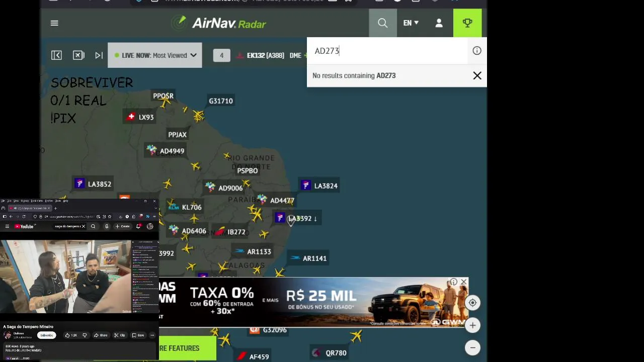The width and height of the screenshot is (644, 362).
Task: Open the GWM Taxa 0% advertisement
Action: pyautogui.click(x=314, y=302)
